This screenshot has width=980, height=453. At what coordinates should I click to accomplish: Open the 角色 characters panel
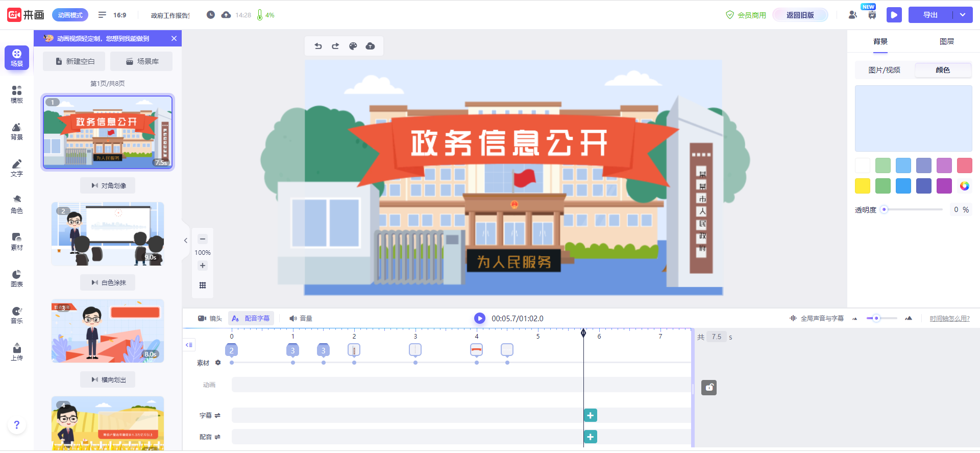click(x=17, y=205)
